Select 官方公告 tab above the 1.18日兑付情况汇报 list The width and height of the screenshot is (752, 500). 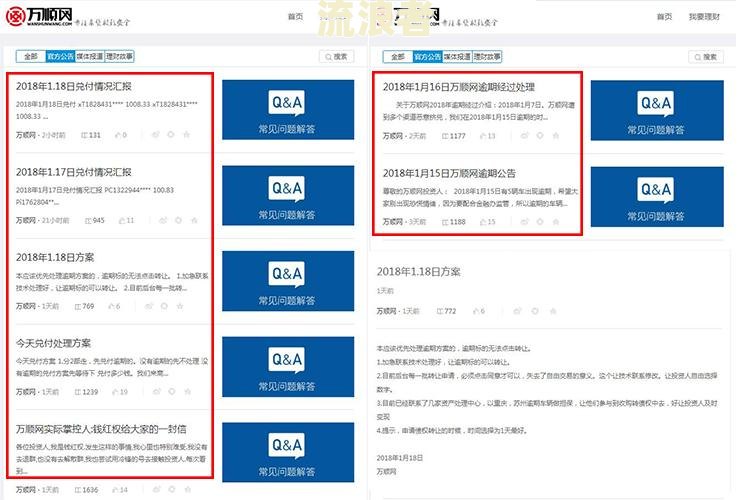click(x=60, y=57)
